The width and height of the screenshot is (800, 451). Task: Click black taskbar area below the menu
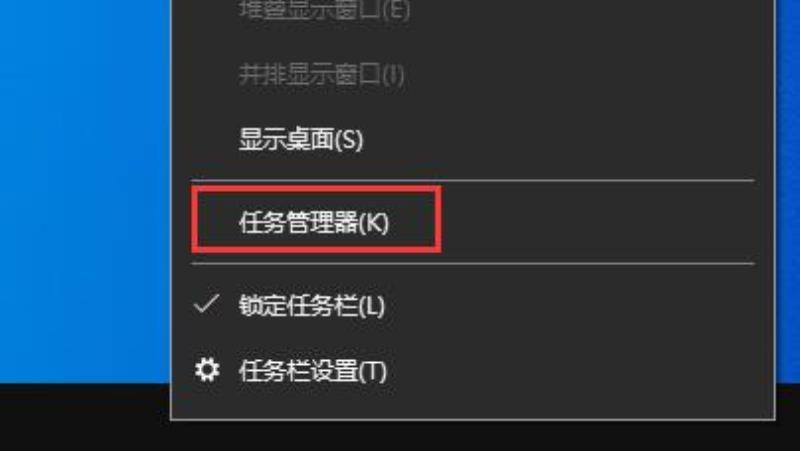click(x=472, y=436)
